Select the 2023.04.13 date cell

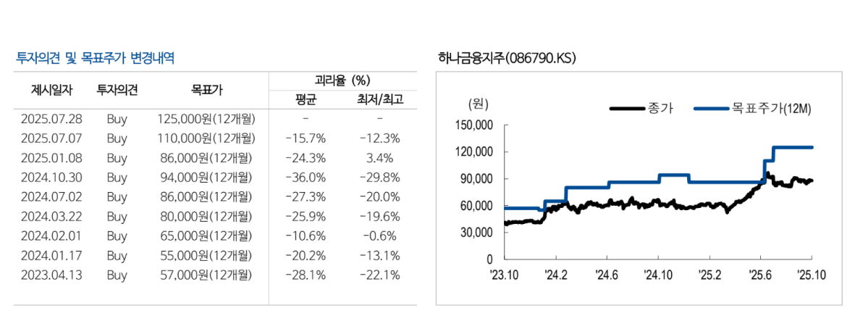point(52,275)
